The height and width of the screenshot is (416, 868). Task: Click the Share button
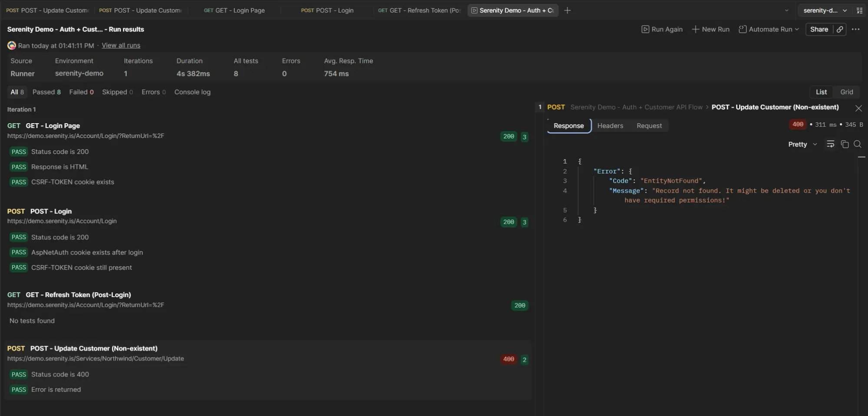tap(819, 29)
